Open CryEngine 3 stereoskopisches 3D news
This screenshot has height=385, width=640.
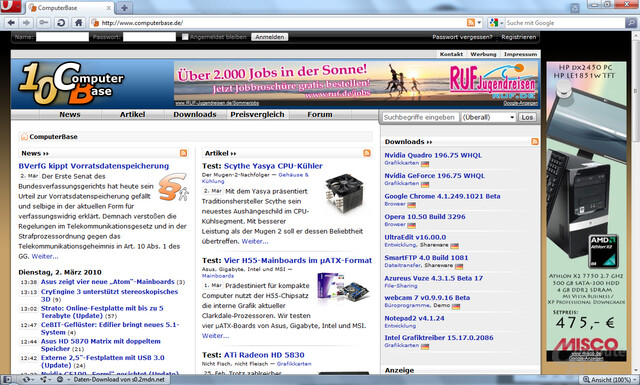coord(109,295)
